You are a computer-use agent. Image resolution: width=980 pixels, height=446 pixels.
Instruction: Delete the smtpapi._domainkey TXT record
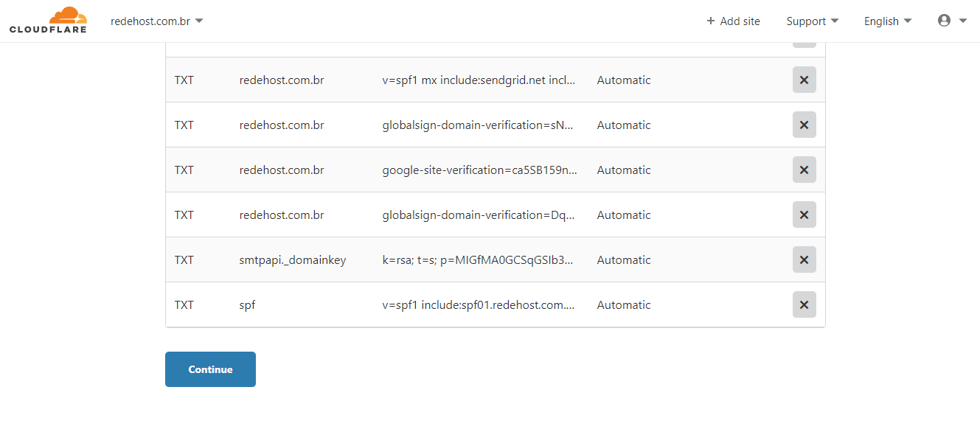pyautogui.click(x=804, y=259)
